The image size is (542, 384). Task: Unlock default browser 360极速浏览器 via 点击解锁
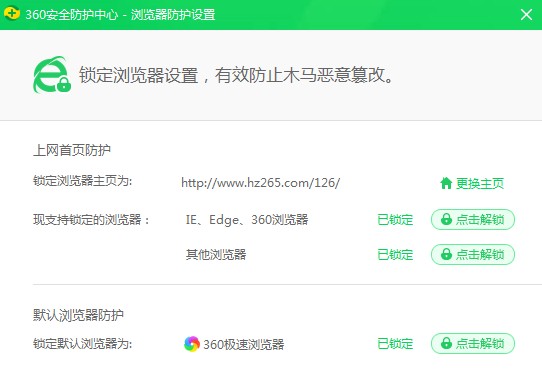(x=473, y=344)
